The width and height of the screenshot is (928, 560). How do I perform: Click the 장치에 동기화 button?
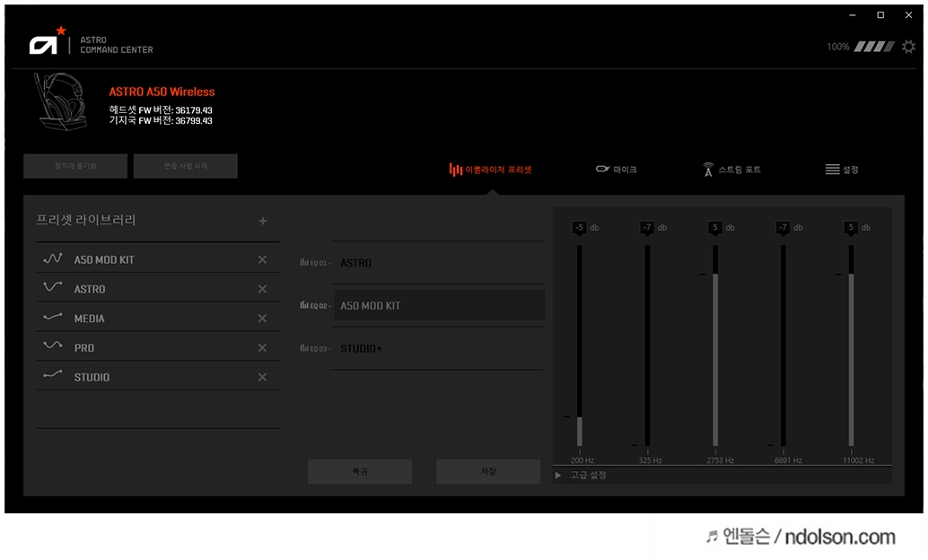click(x=75, y=166)
